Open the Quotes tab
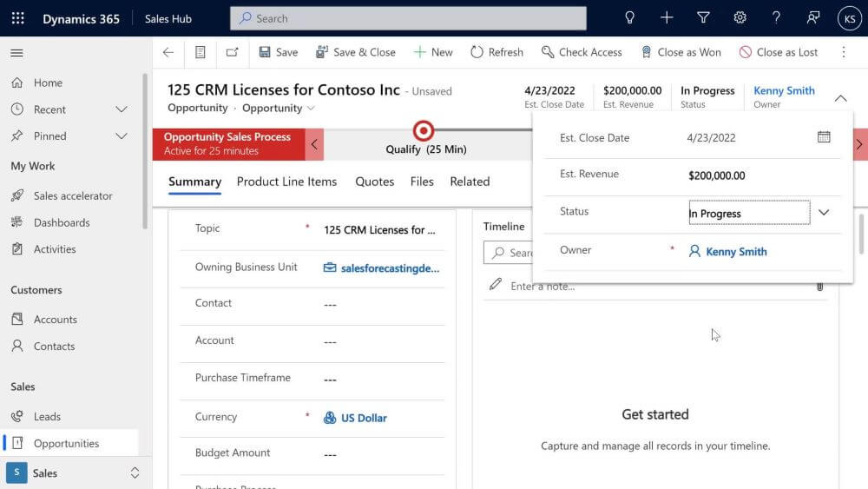Screen dimensions: 868x489 pyautogui.click(x=374, y=182)
